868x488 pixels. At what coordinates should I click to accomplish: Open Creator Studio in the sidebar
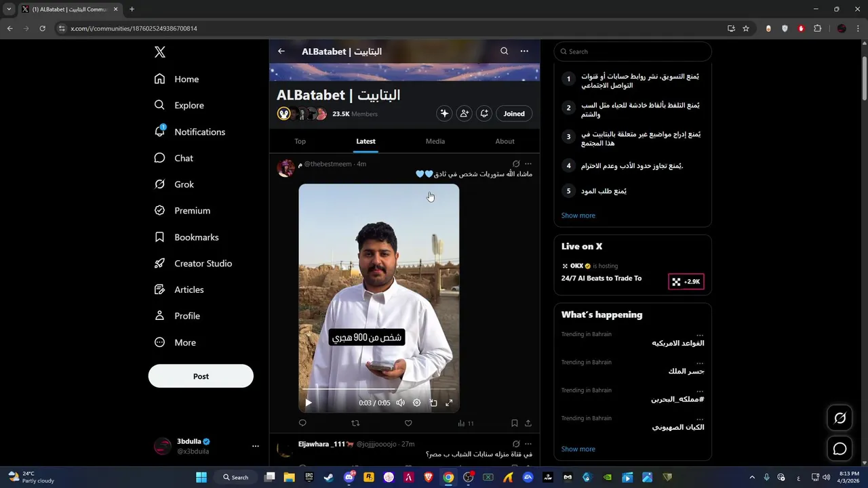(193, 263)
